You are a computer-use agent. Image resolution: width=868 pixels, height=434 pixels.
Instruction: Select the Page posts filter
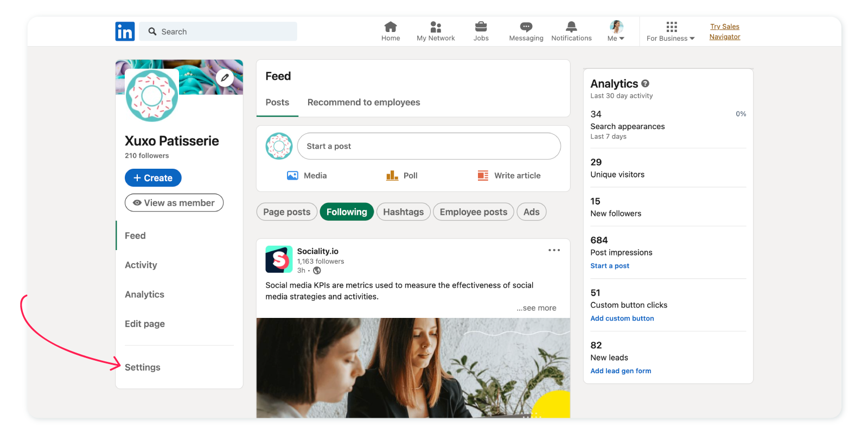point(287,212)
